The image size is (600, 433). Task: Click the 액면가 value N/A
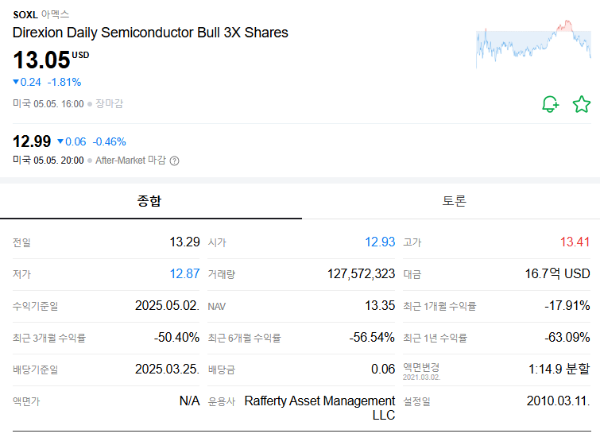(x=190, y=401)
